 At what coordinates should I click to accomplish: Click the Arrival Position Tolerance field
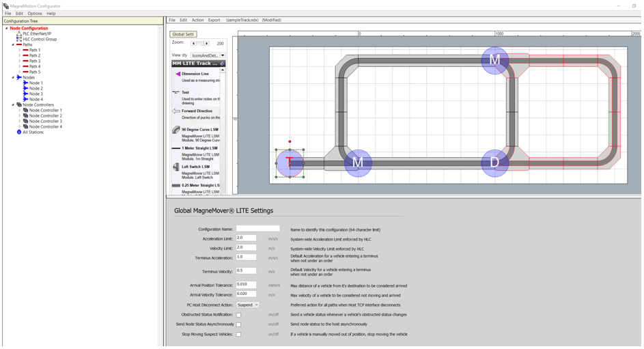247,285
